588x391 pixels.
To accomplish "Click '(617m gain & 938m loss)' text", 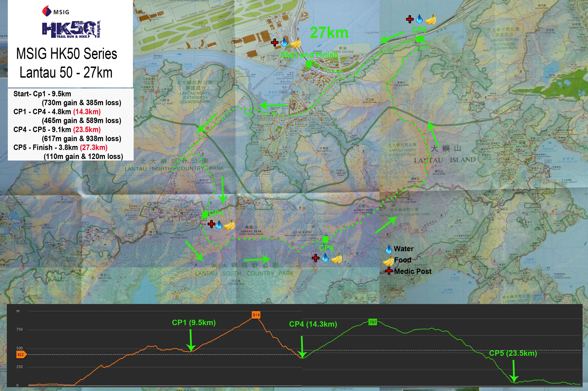I will (81, 139).
